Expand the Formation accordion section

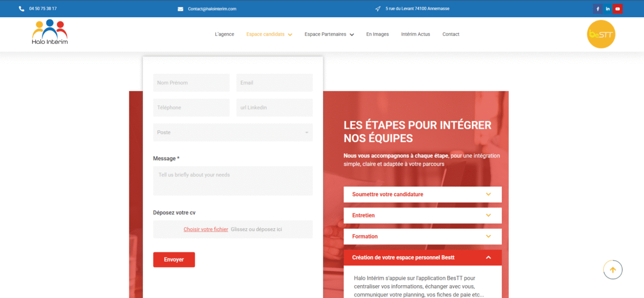point(422,236)
